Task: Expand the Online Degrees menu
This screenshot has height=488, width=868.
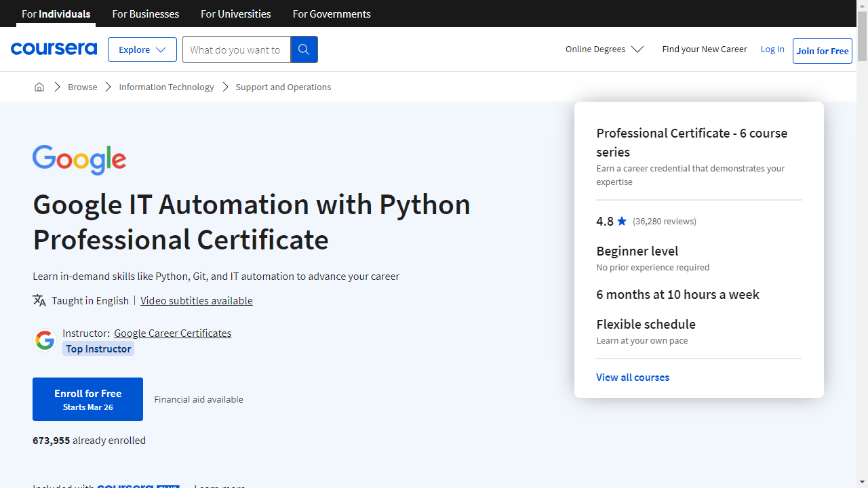Action: coord(604,49)
